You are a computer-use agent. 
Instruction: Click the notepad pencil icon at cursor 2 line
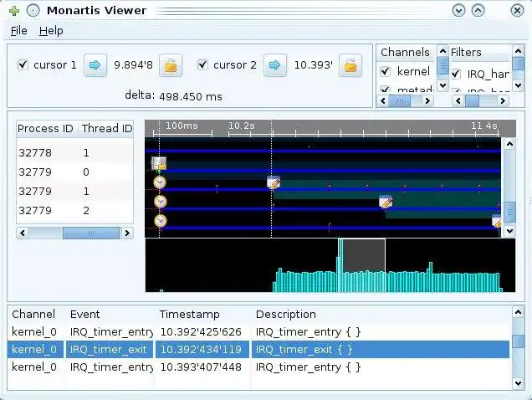274,182
